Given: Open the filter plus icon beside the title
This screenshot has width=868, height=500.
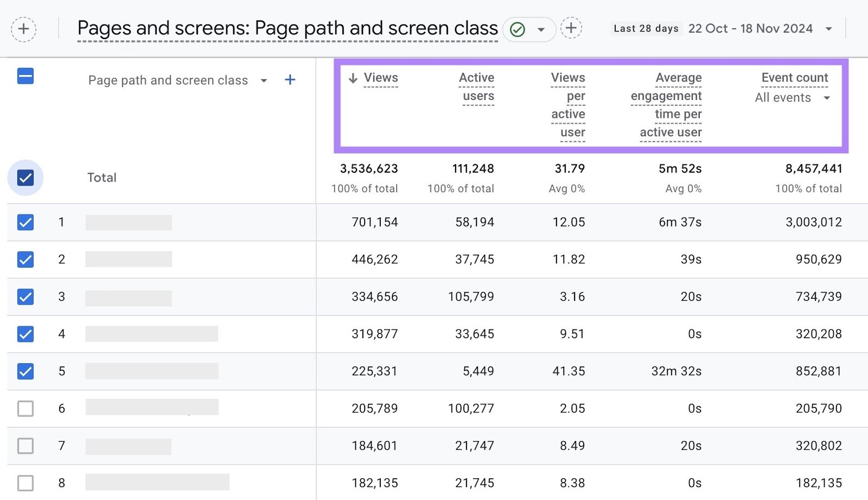Looking at the screenshot, I should pyautogui.click(x=570, y=28).
